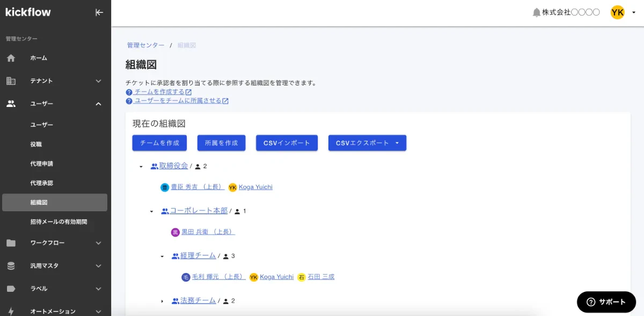Open the 経理チーム team link
Image resolution: width=644 pixels, height=316 pixels.
click(198, 255)
